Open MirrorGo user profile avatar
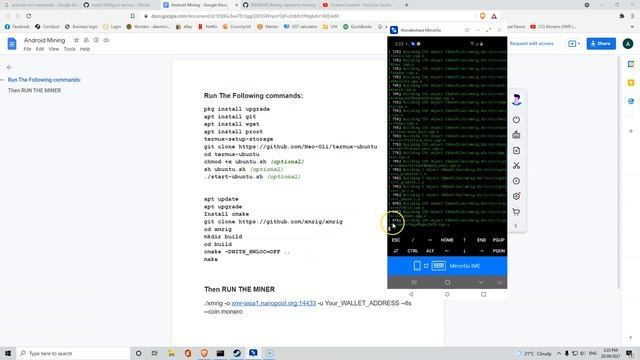The height and width of the screenshot is (360, 640). (516, 100)
